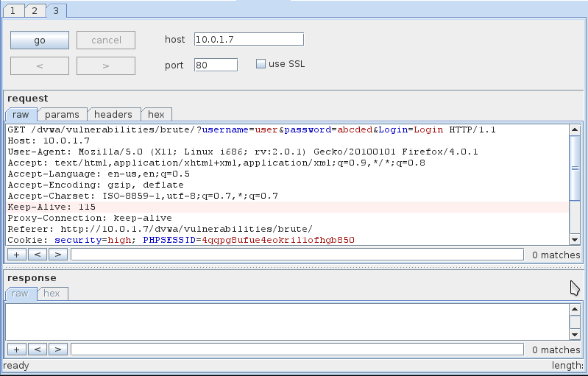Click into the host field showing 10.0.1.7
Screen dimensions: 588x376
249,39
